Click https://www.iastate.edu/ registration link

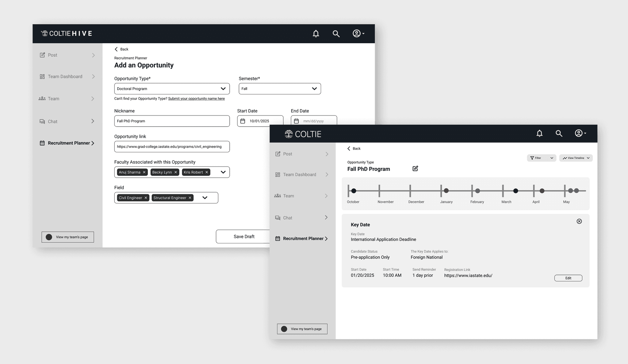[x=468, y=275]
